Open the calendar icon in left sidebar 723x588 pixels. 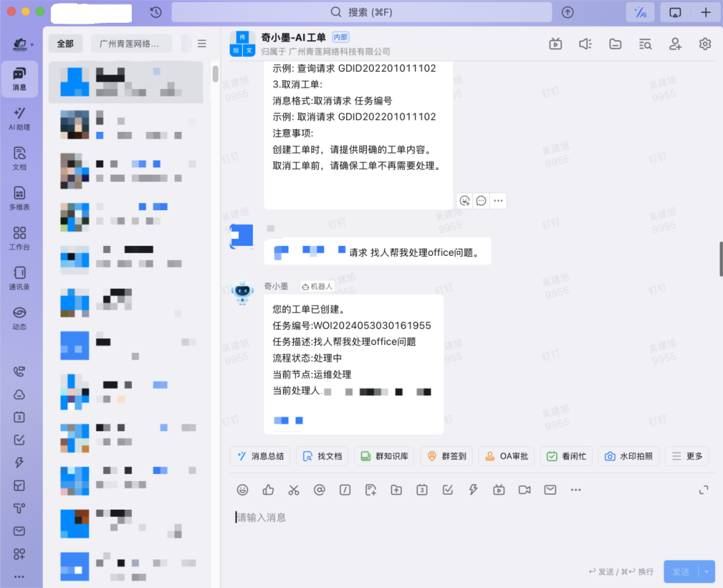click(19, 417)
